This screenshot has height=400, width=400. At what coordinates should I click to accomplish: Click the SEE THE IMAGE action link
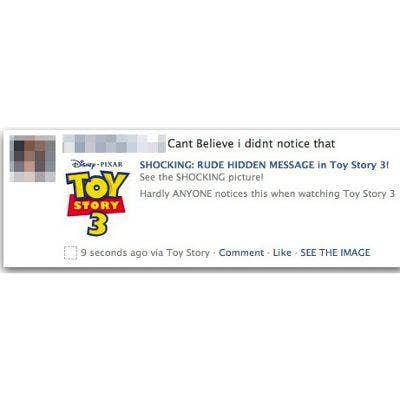pos(335,253)
